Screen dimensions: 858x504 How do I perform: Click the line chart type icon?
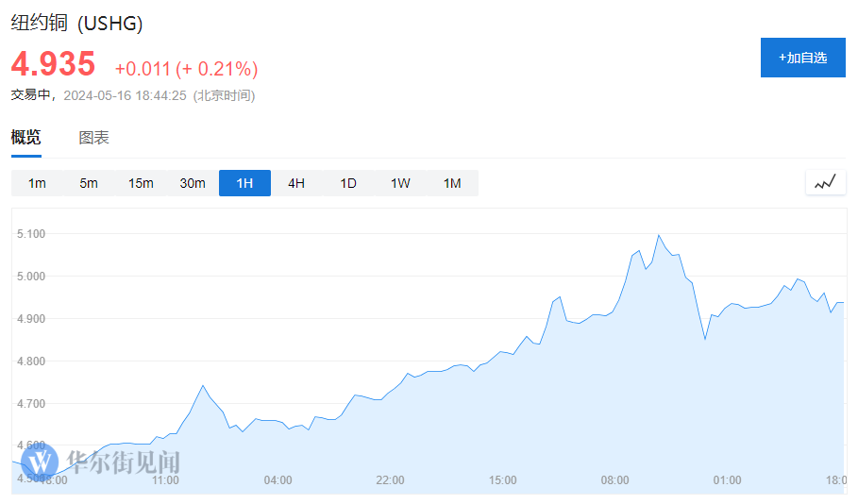[825, 182]
